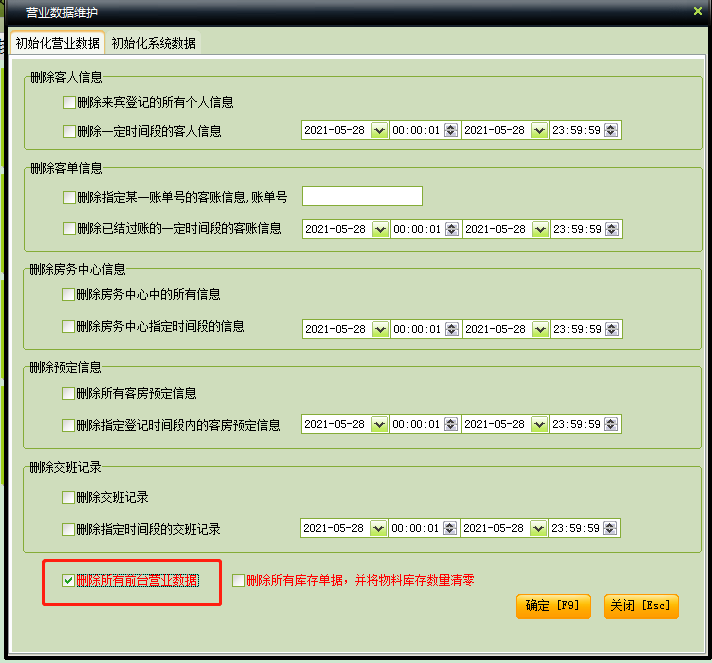The height and width of the screenshot is (663, 712).
Task: Close the 营业数据维护 dialog window
Action: pos(697,11)
